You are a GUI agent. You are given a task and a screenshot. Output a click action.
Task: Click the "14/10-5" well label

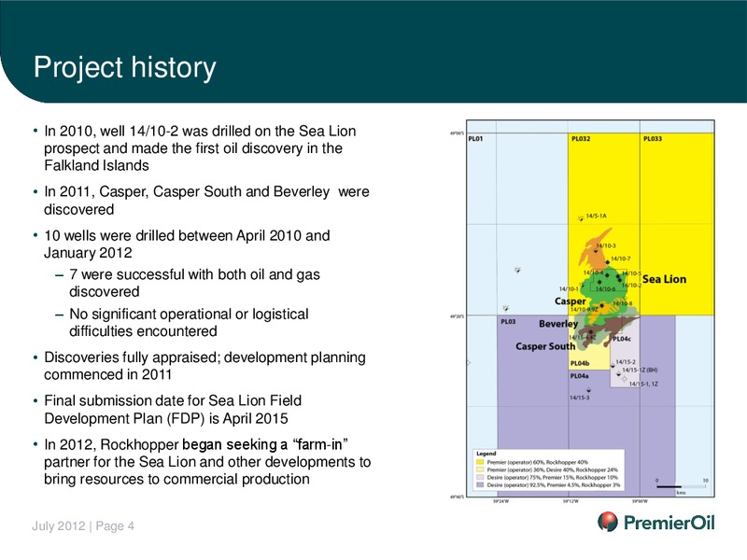tap(632, 273)
